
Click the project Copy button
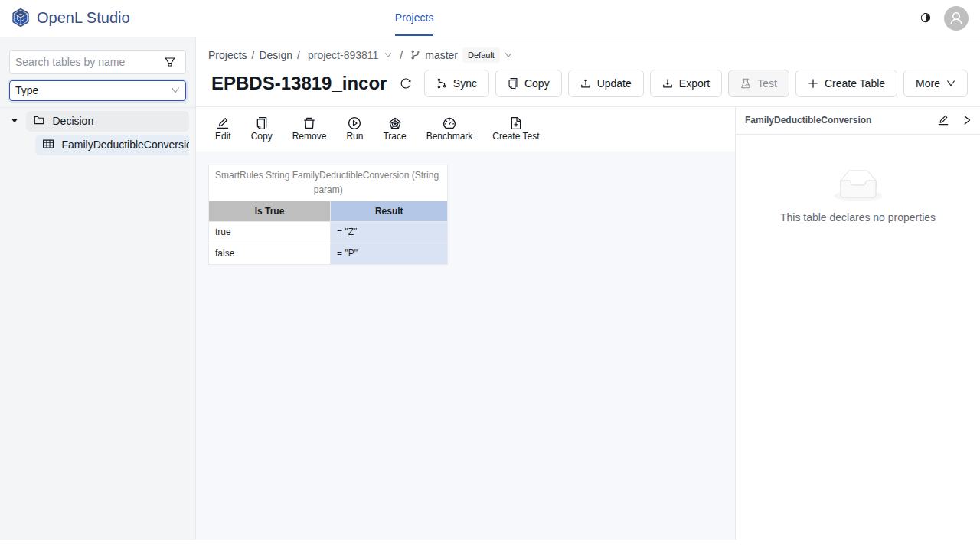tap(528, 83)
